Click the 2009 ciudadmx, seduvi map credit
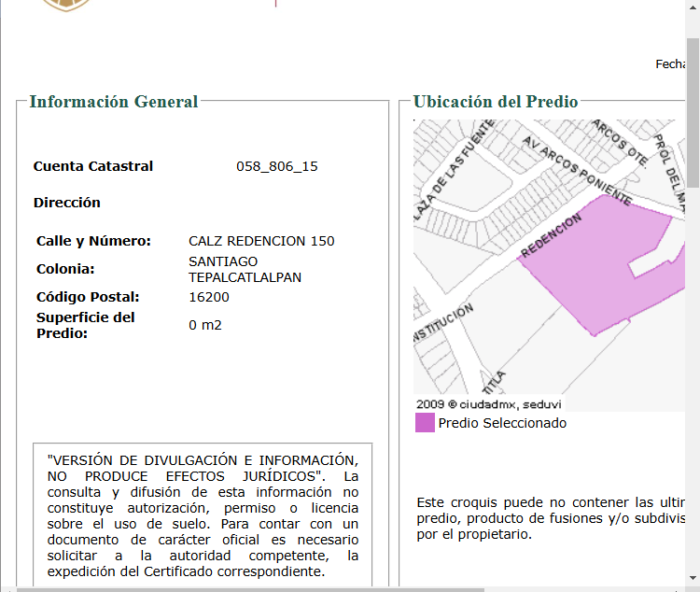700x592 pixels. [488, 404]
